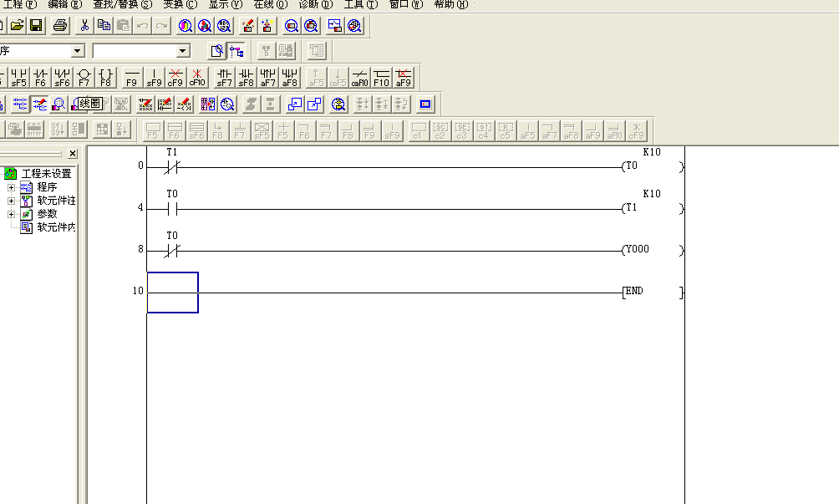
Task: Select the Y000 output coil
Action: coord(635,250)
